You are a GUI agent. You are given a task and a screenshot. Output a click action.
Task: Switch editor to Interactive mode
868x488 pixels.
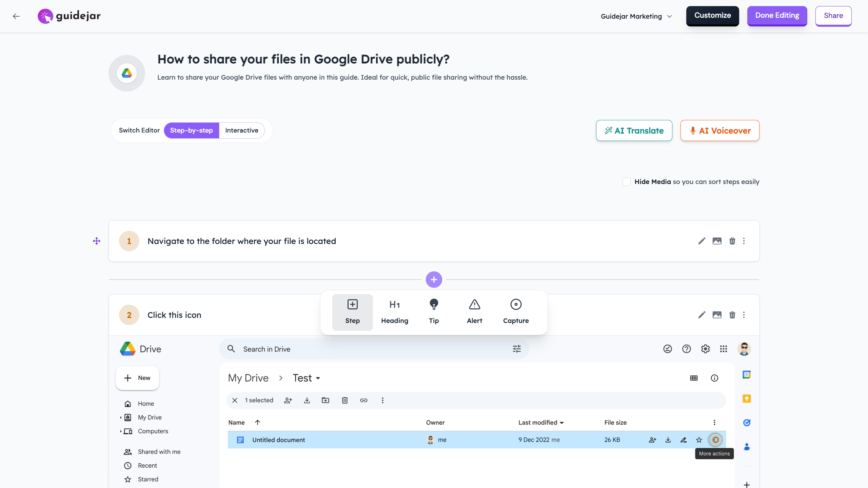click(x=241, y=130)
